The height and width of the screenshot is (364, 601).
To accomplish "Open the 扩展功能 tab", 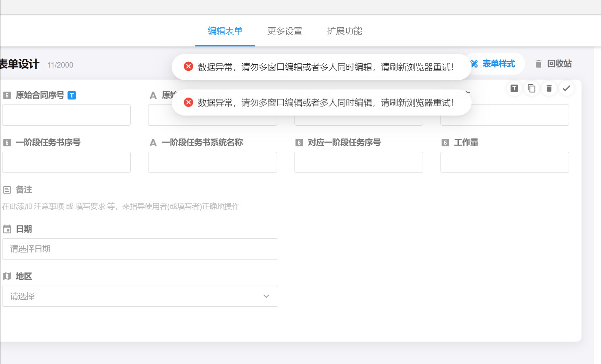I will click(x=344, y=31).
